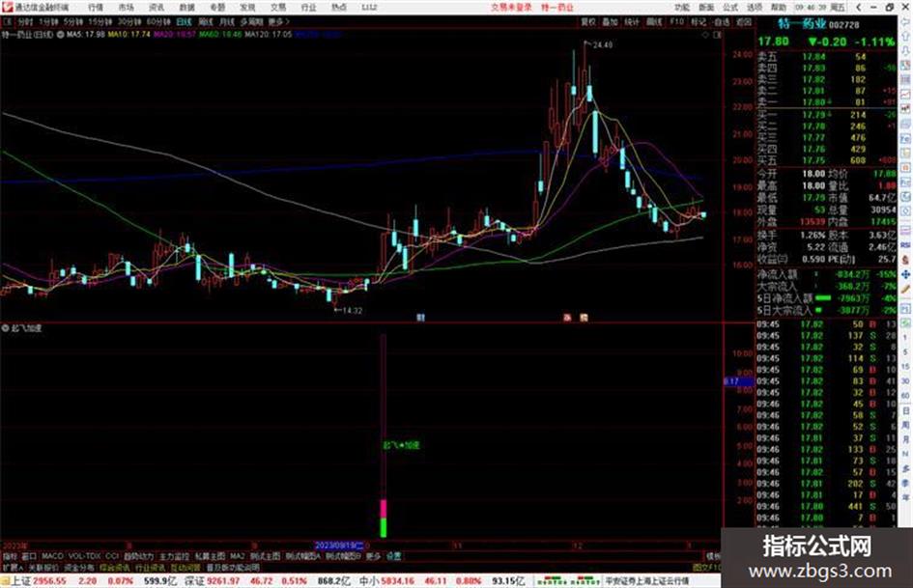Open the 发现 menu
The height and width of the screenshot is (588, 913).
click(247, 8)
